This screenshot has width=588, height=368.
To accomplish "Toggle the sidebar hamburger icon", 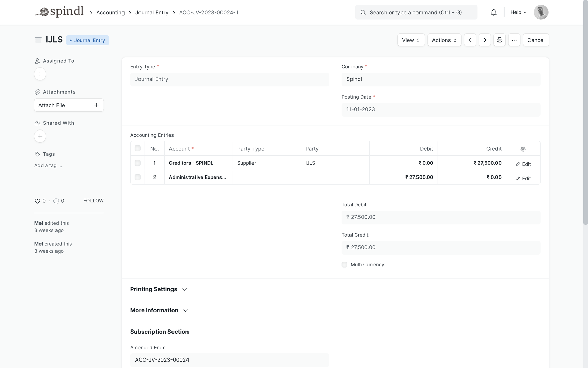I will coord(38,40).
